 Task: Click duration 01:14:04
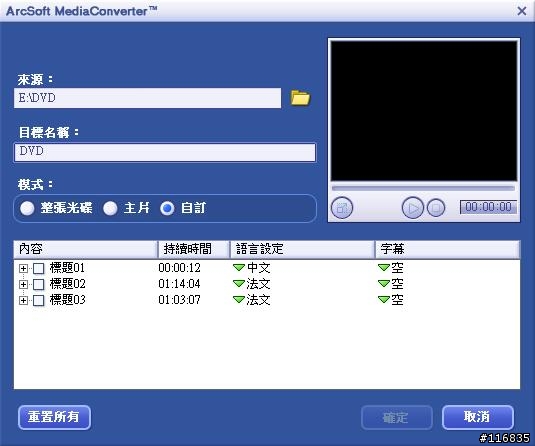[179, 284]
